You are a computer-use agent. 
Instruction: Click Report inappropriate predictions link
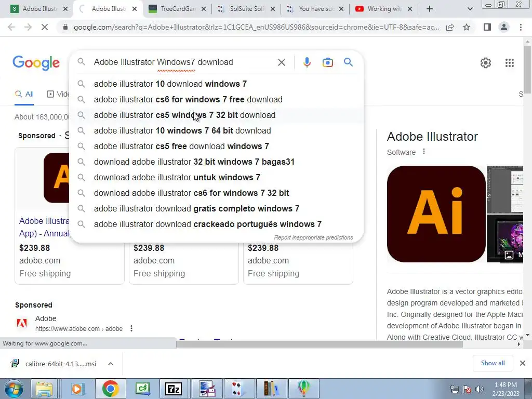tap(313, 237)
